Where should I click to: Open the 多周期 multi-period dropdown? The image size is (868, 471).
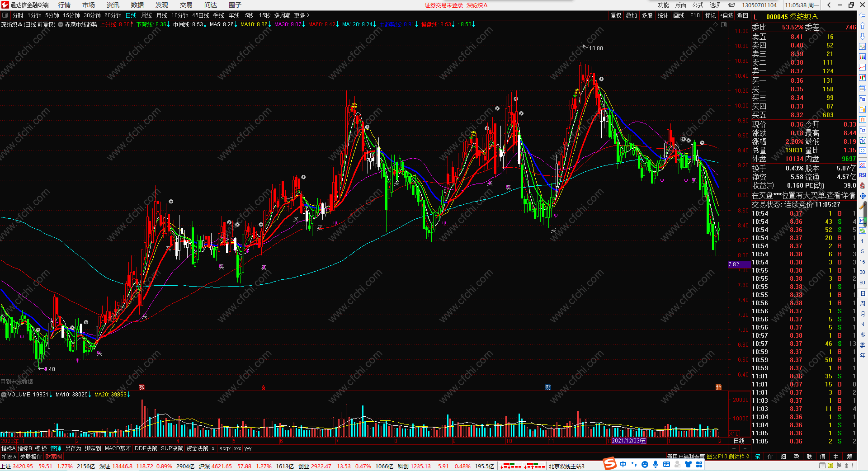282,15
